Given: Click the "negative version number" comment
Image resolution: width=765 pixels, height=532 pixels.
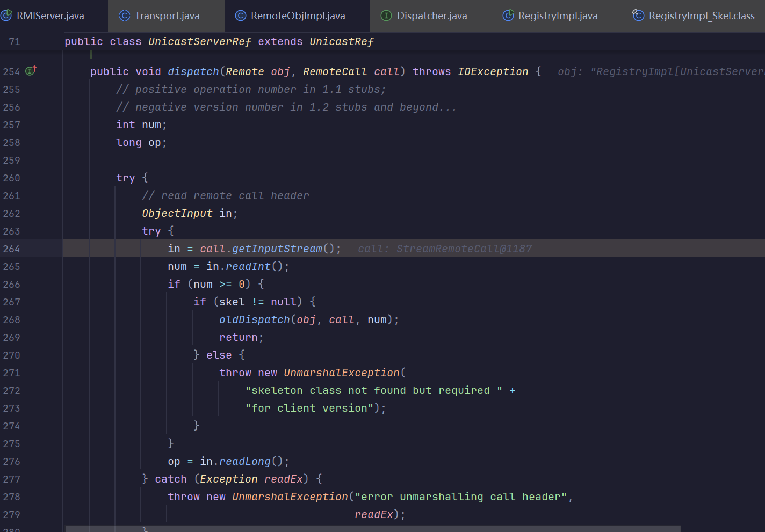Looking at the screenshot, I should [x=286, y=107].
